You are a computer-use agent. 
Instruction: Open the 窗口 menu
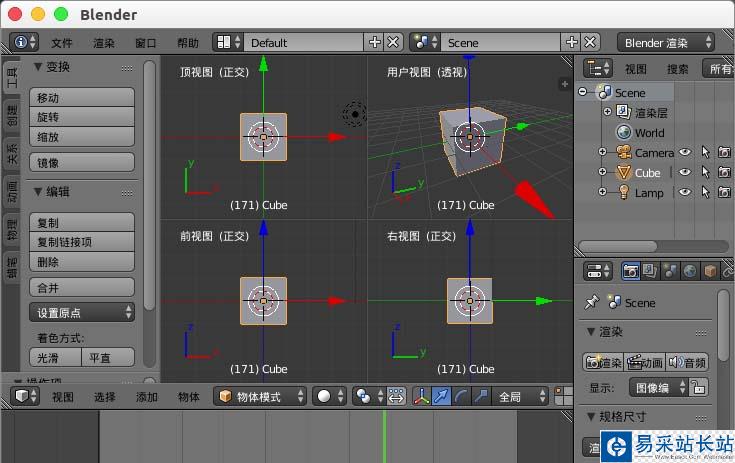tap(145, 43)
